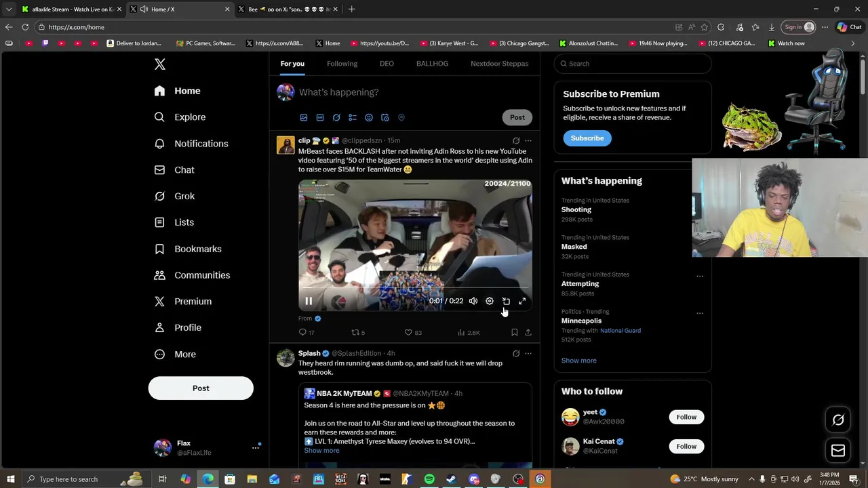The height and width of the screenshot is (488, 868).
Task: Open account menu dots next to Flax
Action: coord(256,447)
